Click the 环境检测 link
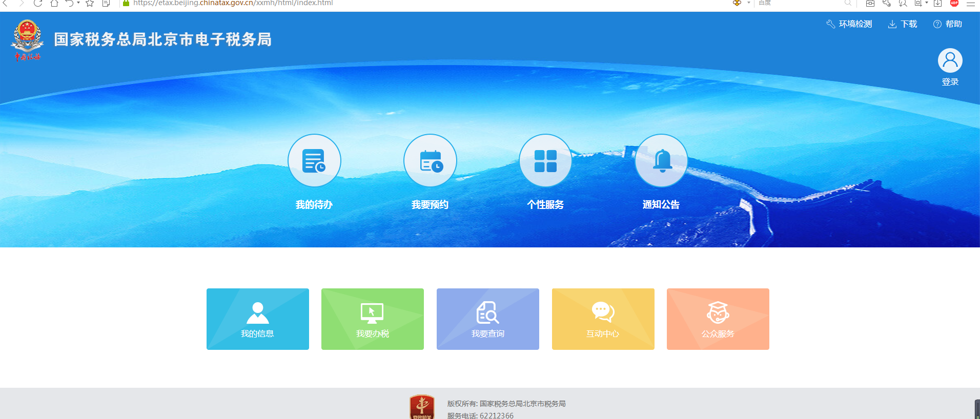980x419 pixels. (849, 24)
